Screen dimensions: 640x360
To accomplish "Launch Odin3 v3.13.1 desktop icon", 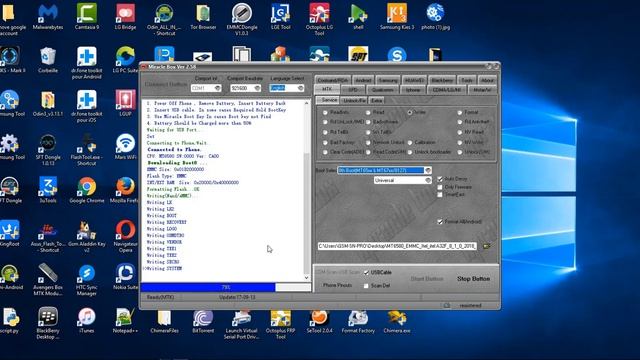I will click(x=48, y=104).
